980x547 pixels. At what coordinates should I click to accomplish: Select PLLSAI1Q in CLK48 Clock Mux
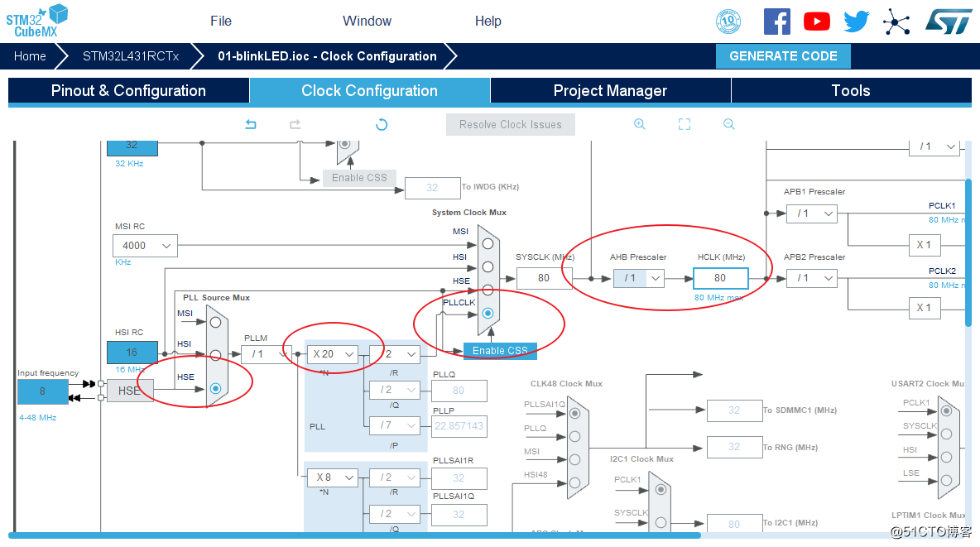click(575, 413)
